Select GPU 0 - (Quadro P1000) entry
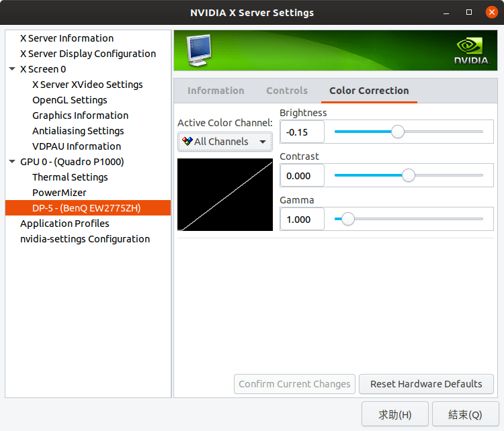Viewport: 504px width, 431px height. coord(72,162)
